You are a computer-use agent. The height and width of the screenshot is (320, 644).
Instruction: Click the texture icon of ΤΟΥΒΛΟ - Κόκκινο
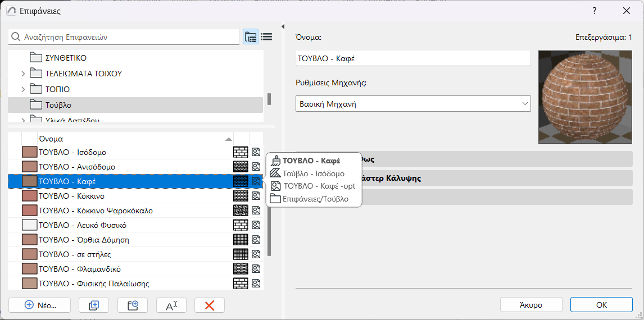(x=256, y=196)
